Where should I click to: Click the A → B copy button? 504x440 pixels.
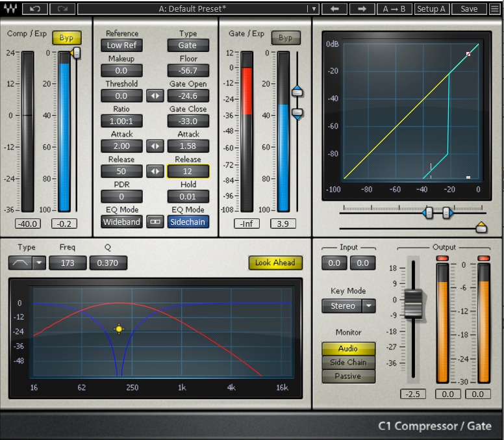[394, 9]
